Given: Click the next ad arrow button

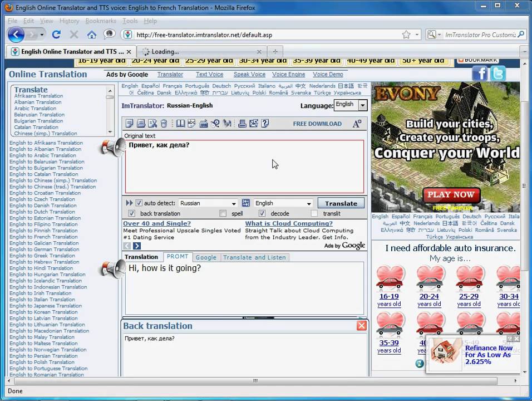Looking at the screenshot, I should pyautogui.click(x=137, y=246).
